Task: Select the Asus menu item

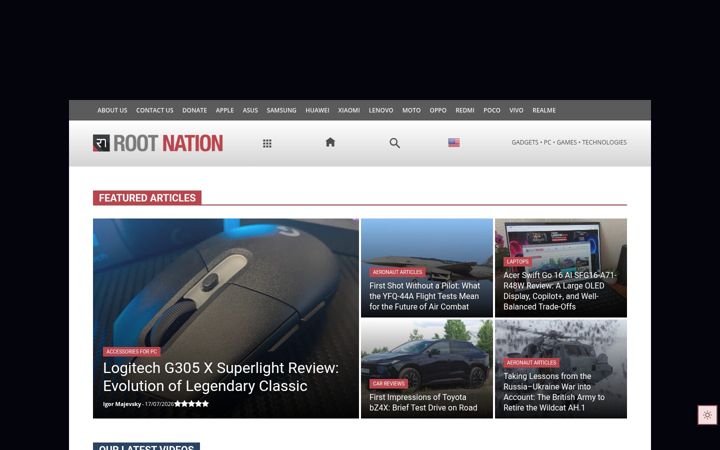Action: tap(250, 110)
